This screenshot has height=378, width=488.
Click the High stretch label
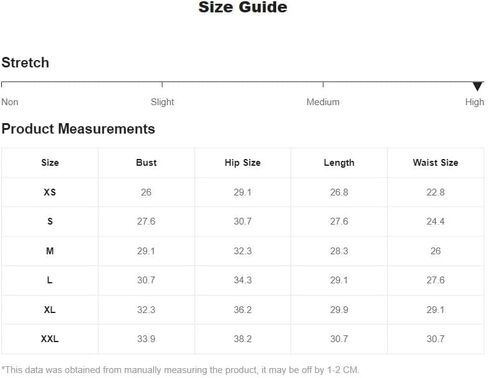475,102
